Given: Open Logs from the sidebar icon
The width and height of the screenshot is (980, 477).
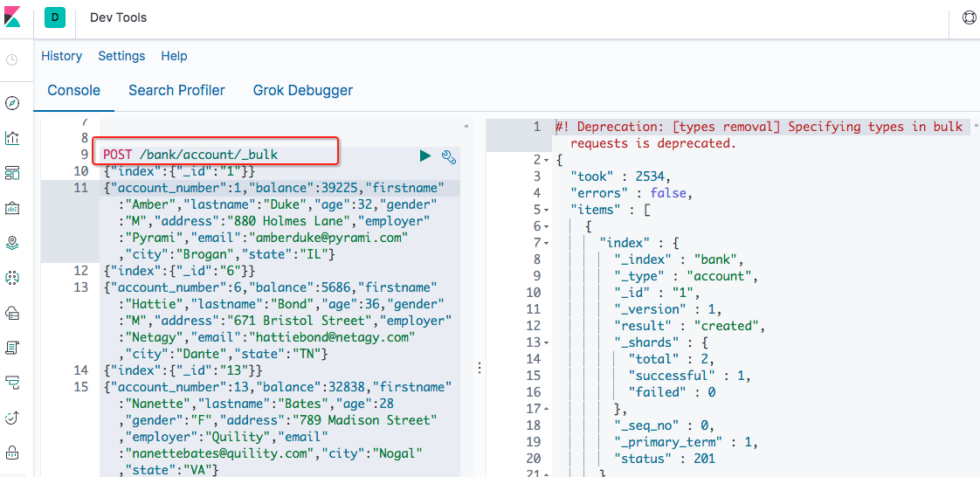Looking at the screenshot, I should coord(12,348).
